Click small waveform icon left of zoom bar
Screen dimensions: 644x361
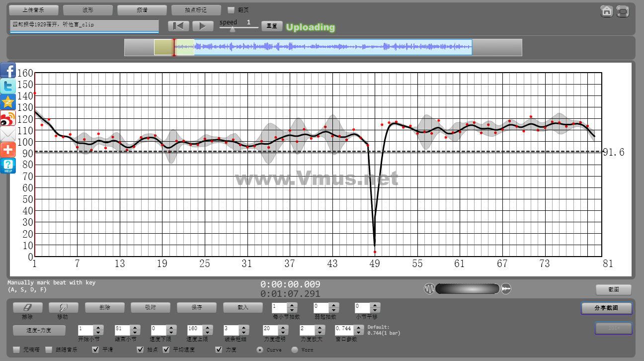click(x=429, y=288)
